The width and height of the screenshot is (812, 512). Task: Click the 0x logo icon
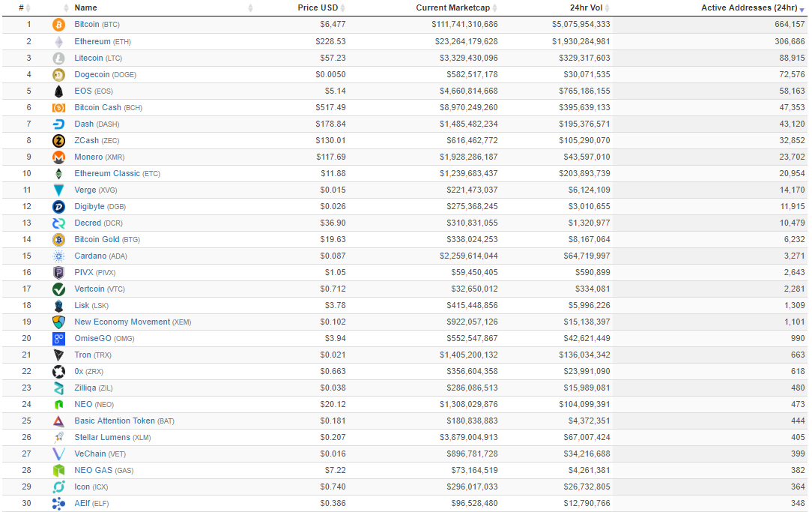point(58,372)
